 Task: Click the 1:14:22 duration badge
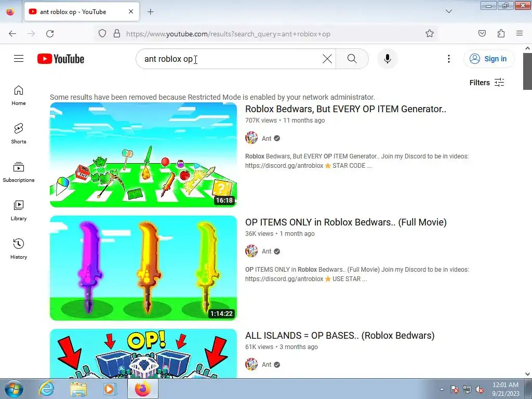[x=221, y=313]
